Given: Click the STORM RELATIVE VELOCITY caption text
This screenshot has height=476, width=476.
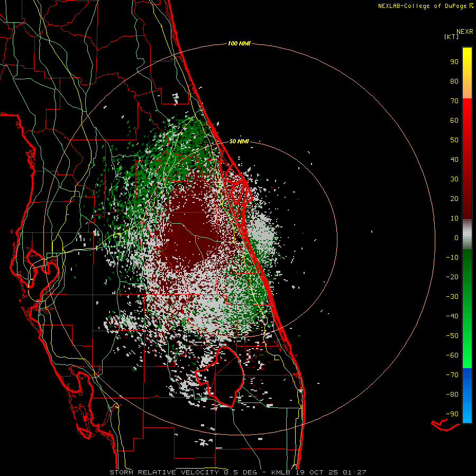Looking at the screenshot, I should 165,472.
